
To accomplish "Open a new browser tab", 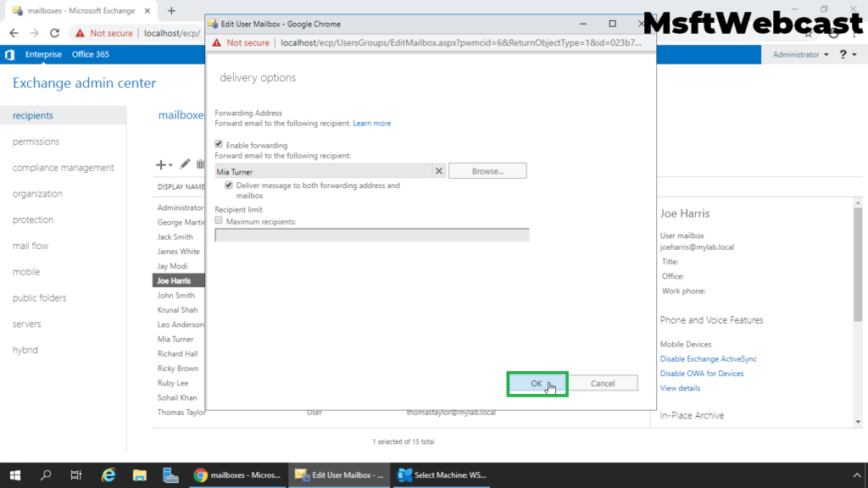I will tap(171, 10).
